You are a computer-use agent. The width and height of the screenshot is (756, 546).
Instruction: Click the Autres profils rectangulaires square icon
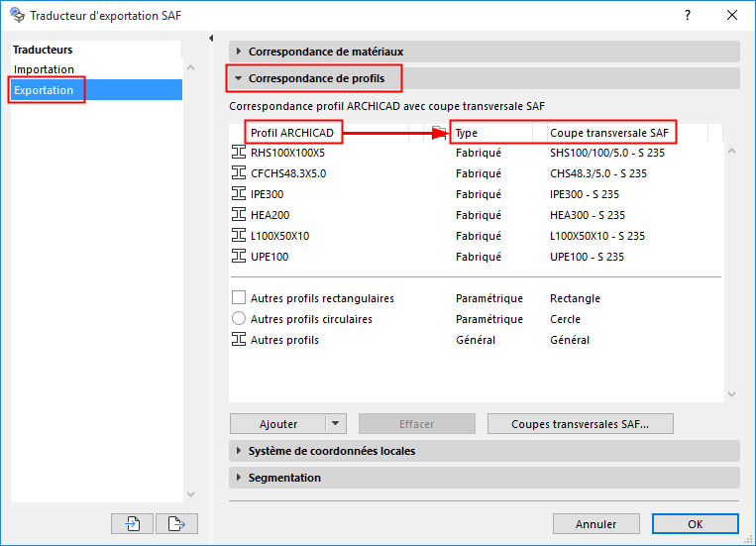pos(238,298)
